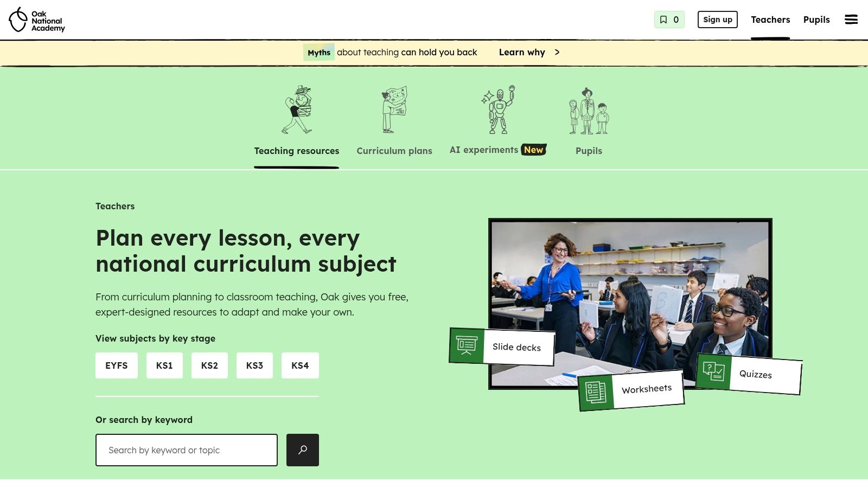The image size is (868, 488).
Task: Expand the Learn why chevron arrow
Action: 557,52
